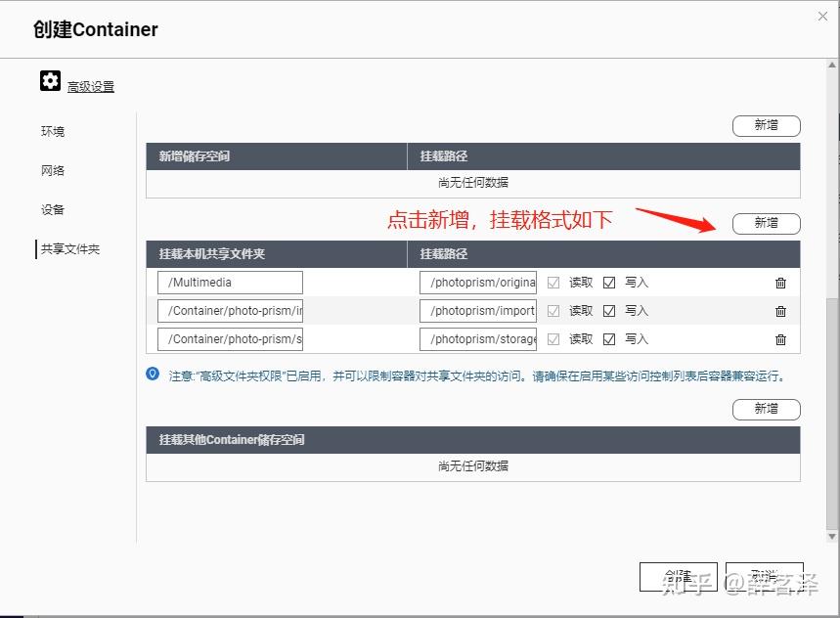Click 新增 next to 新增储存空间 table

(x=766, y=125)
